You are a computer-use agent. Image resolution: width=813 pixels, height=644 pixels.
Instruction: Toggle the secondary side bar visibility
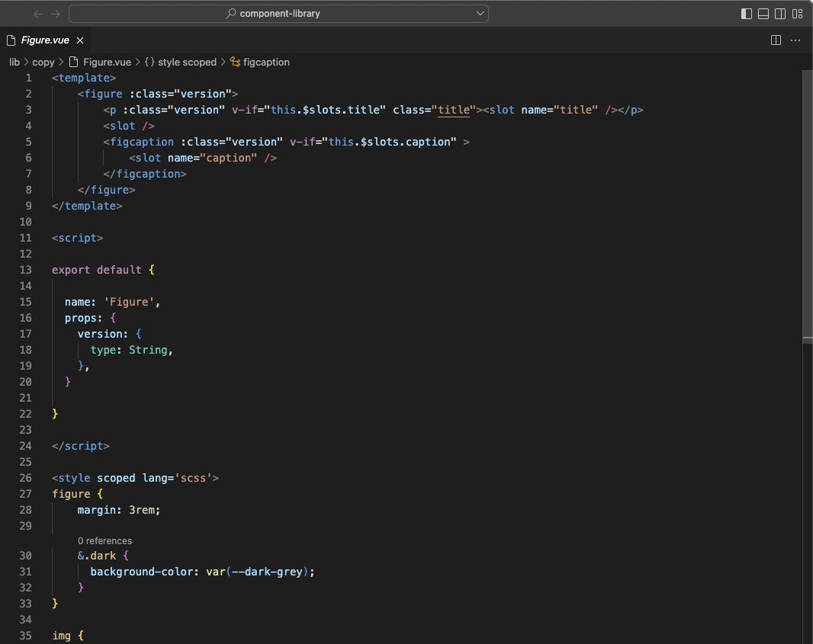click(x=780, y=14)
